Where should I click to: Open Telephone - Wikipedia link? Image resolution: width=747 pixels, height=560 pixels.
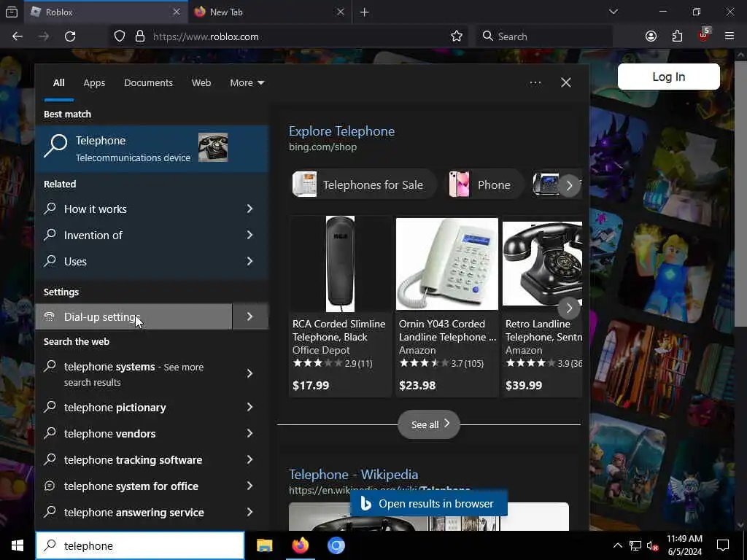(354, 474)
